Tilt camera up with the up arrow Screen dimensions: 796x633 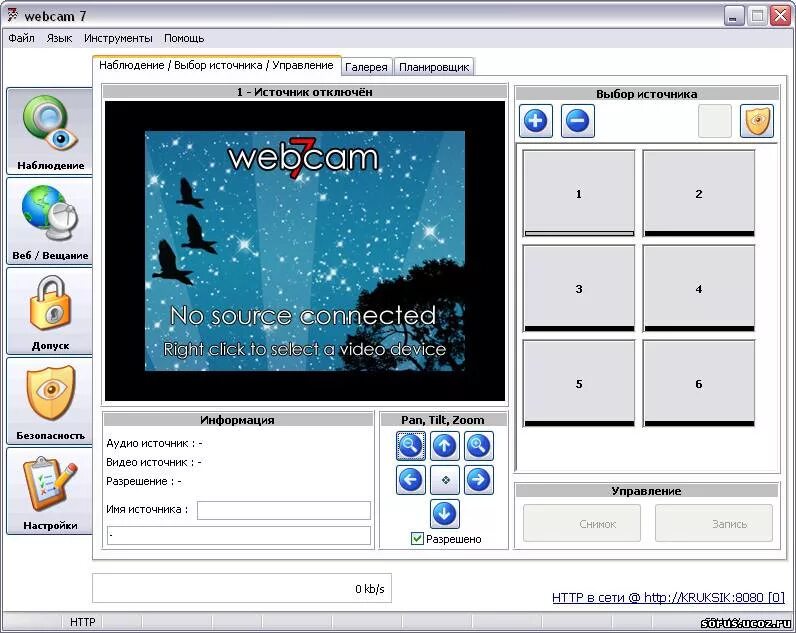445,446
